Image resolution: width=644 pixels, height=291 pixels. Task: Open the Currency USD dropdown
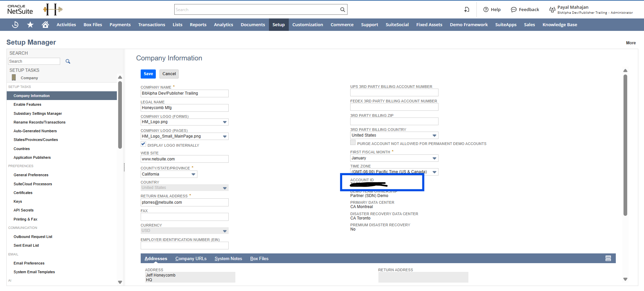(225, 231)
